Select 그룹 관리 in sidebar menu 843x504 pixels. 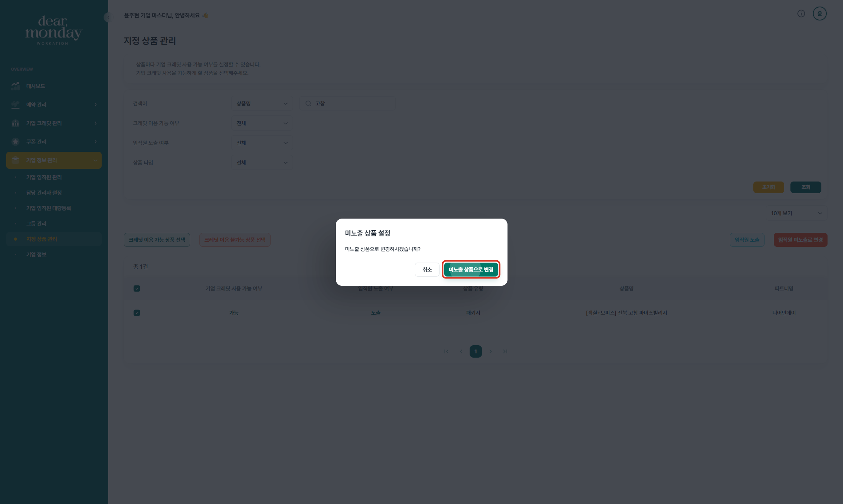click(36, 224)
